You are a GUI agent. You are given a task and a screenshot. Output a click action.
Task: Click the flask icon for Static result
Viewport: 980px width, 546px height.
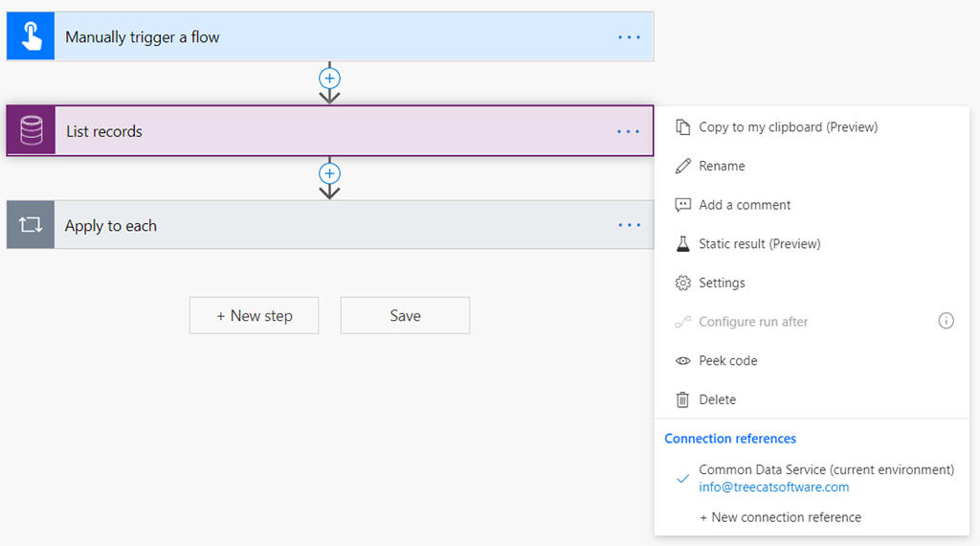tap(682, 244)
